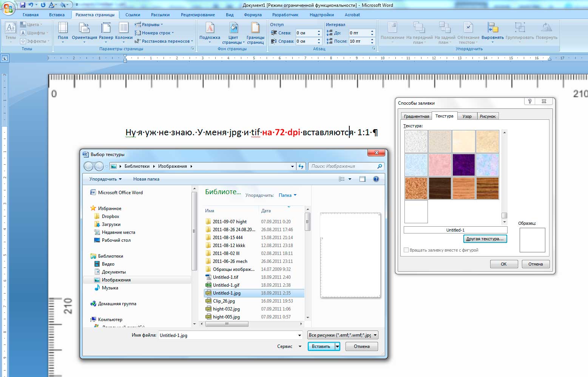Click the Save icon in quick access toolbar
The height and width of the screenshot is (377, 588).
pyautogui.click(x=23, y=5)
